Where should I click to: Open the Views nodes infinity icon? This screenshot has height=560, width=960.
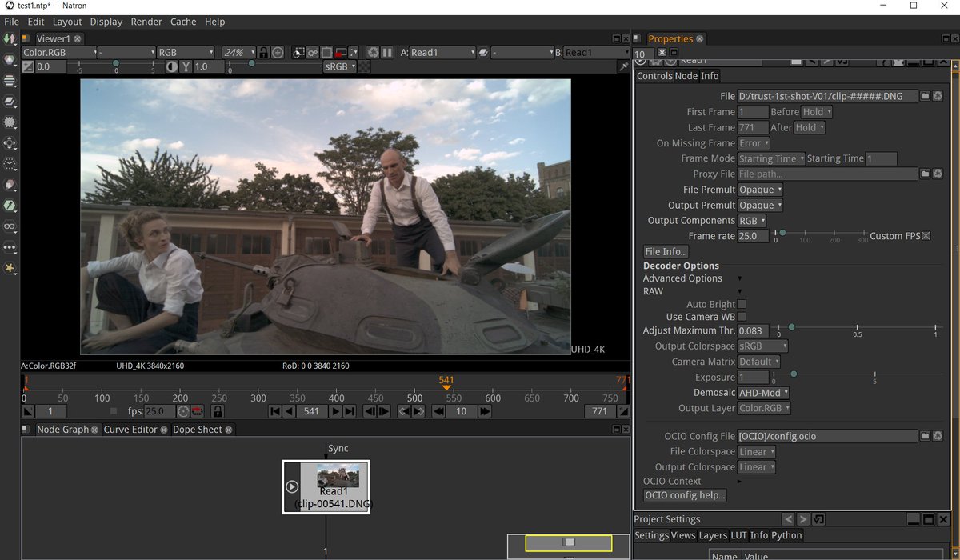[x=10, y=226]
